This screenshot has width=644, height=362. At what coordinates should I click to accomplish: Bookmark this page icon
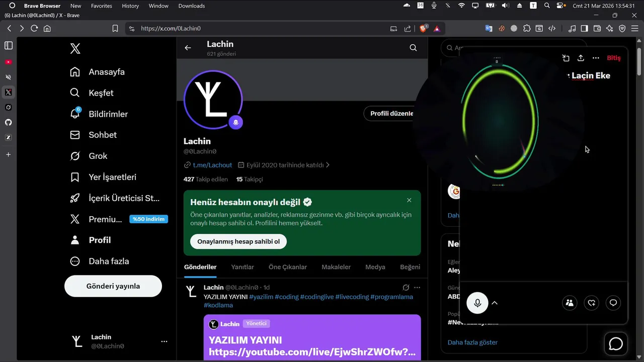click(x=115, y=29)
